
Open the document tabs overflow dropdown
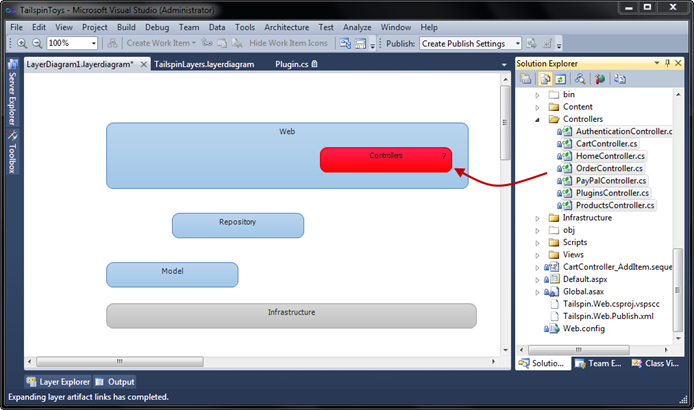(x=504, y=65)
